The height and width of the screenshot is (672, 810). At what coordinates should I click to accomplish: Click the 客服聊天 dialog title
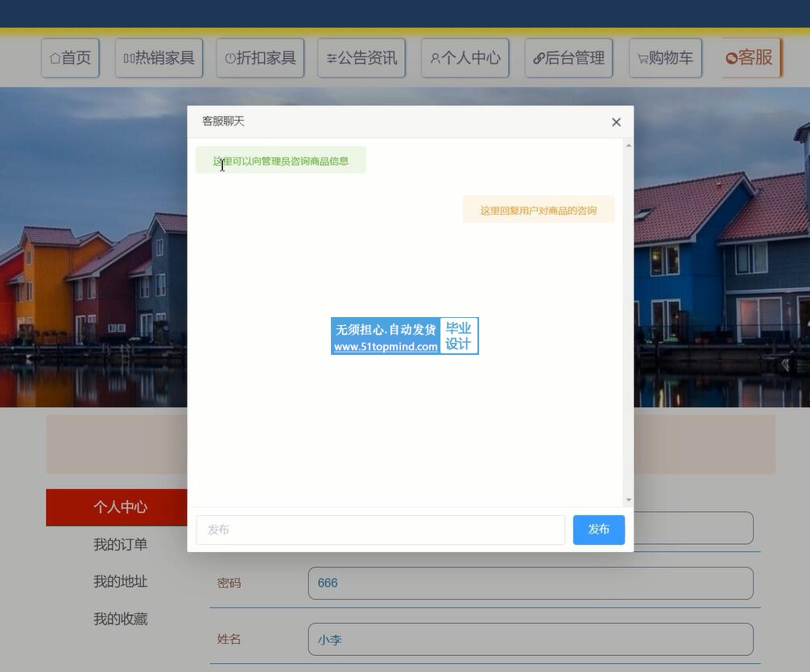pyautogui.click(x=223, y=122)
